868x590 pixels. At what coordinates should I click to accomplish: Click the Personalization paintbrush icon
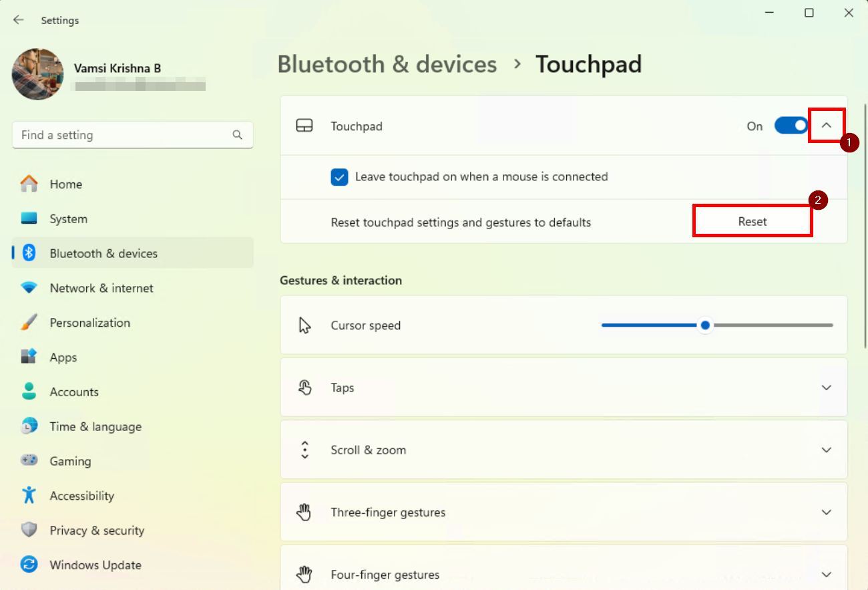click(x=29, y=322)
